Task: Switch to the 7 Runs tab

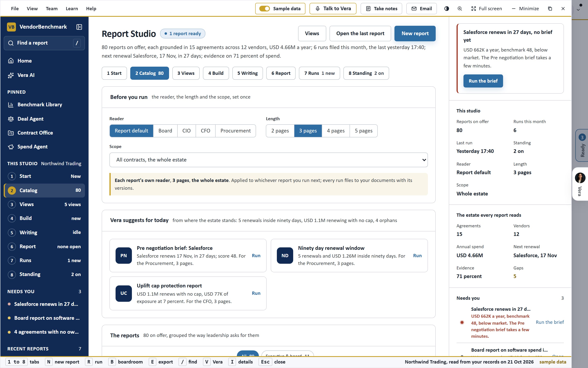Action: click(x=319, y=73)
